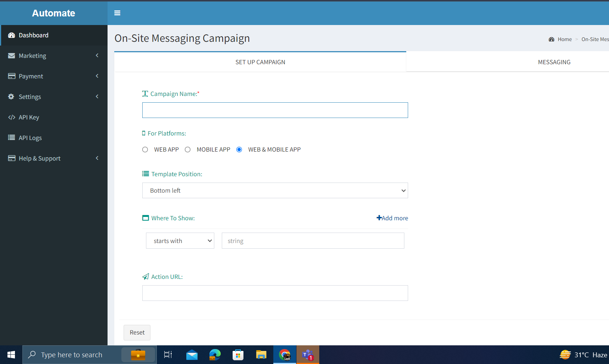Click the Dashboard gauge icon in sidebar
The height and width of the screenshot is (364, 609).
coord(12,35)
